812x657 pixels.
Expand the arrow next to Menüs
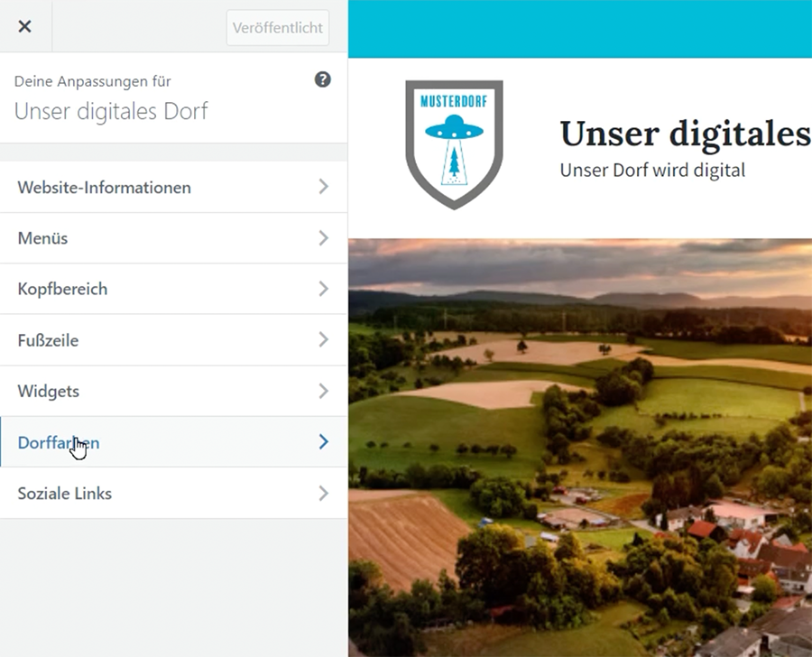tap(323, 238)
